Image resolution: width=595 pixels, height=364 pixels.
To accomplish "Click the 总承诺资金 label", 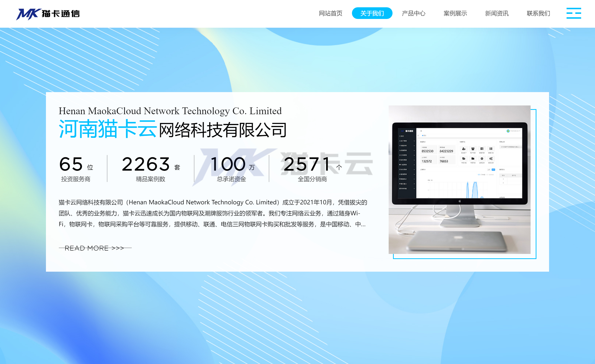I will pos(231,179).
